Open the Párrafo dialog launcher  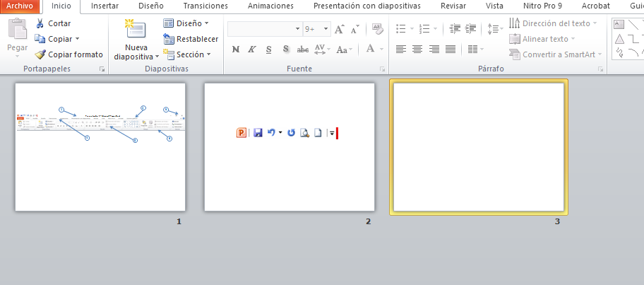[x=601, y=69]
